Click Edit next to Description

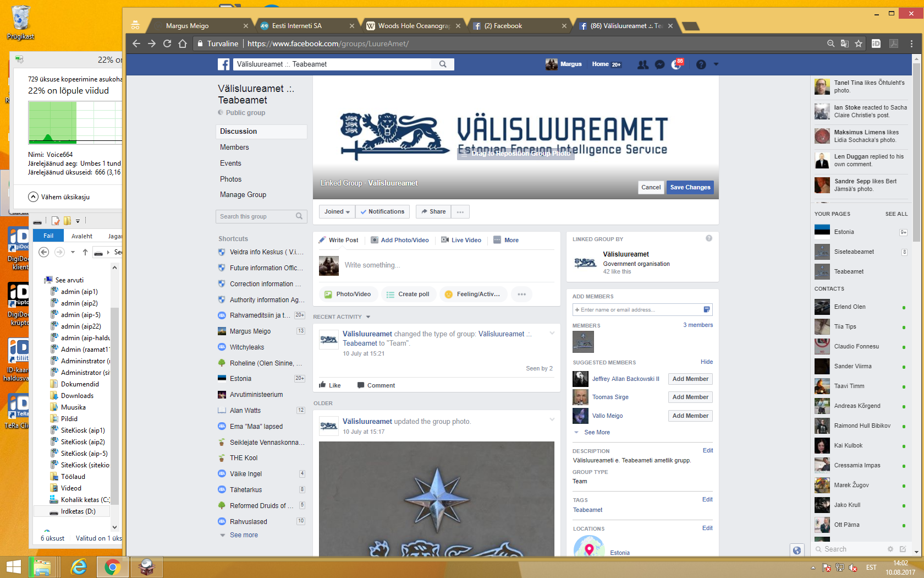click(x=707, y=450)
